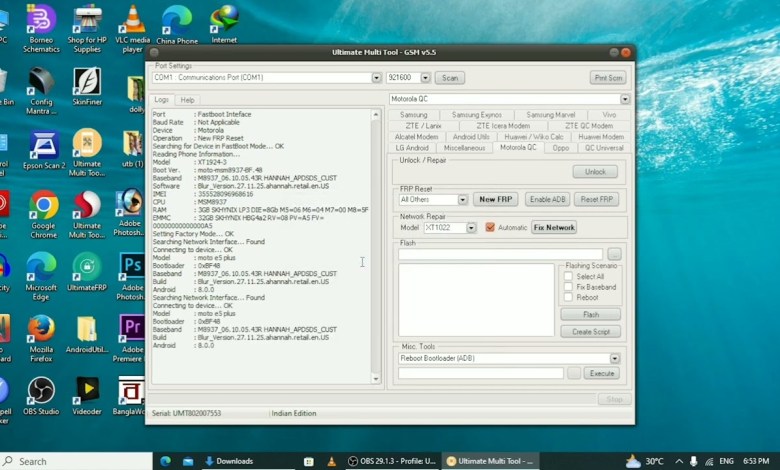The image size is (780, 470).
Task: Show hidden system tray icons chevron
Action: tap(679, 462)
